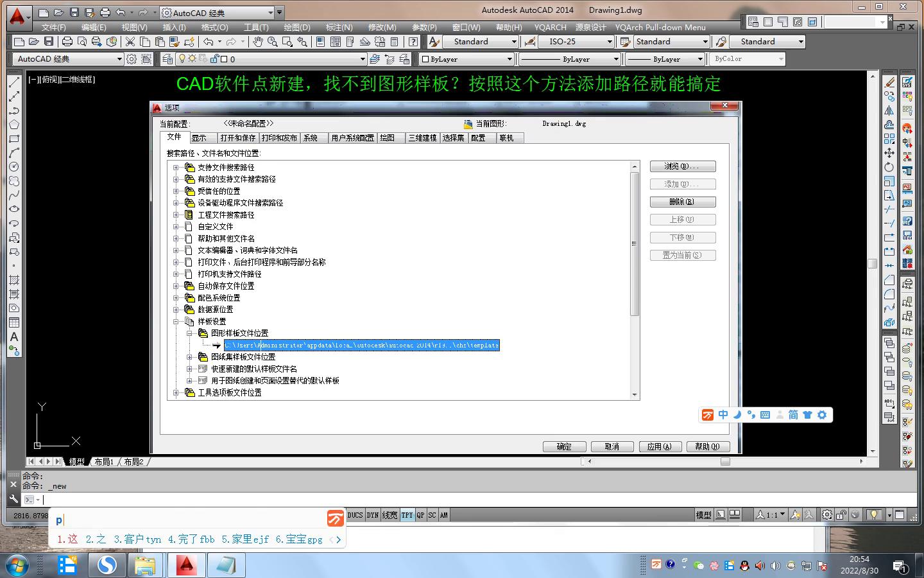
Task: Click the Cut scissors icon
Action: [130, 42]
